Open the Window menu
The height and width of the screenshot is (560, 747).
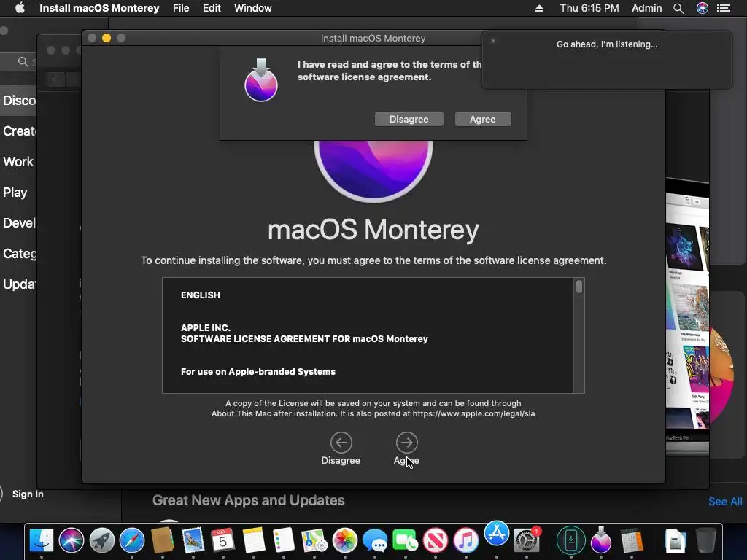click(253, 8)
